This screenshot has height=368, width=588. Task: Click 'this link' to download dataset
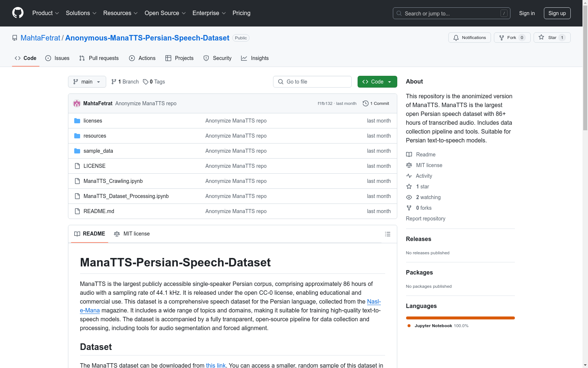tap(216, 365)
